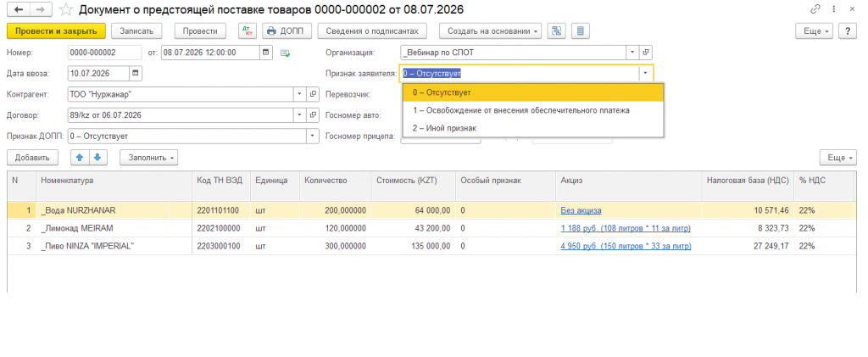
Task: Expand the Признак ДОПП dropdown arrow
Action: point(313,136)
